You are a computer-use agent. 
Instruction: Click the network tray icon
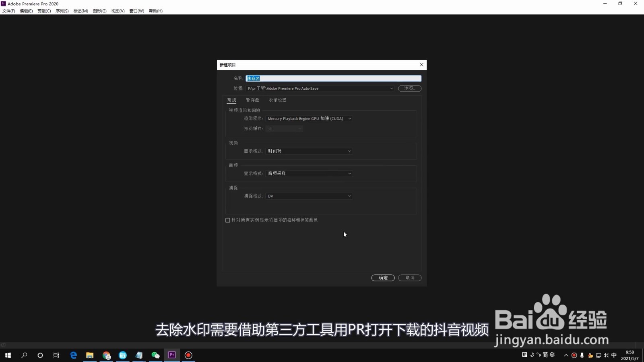pyautogui.click(x=598, y=355)
